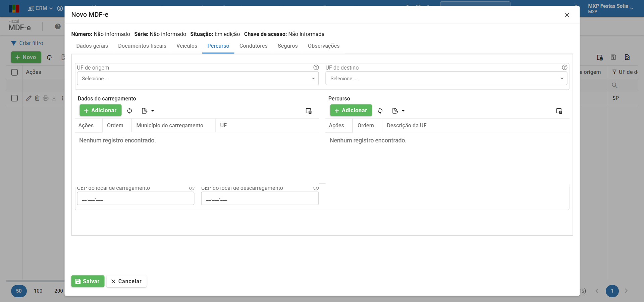Open more actions menu for the MDF-e row

coord(62,98)
